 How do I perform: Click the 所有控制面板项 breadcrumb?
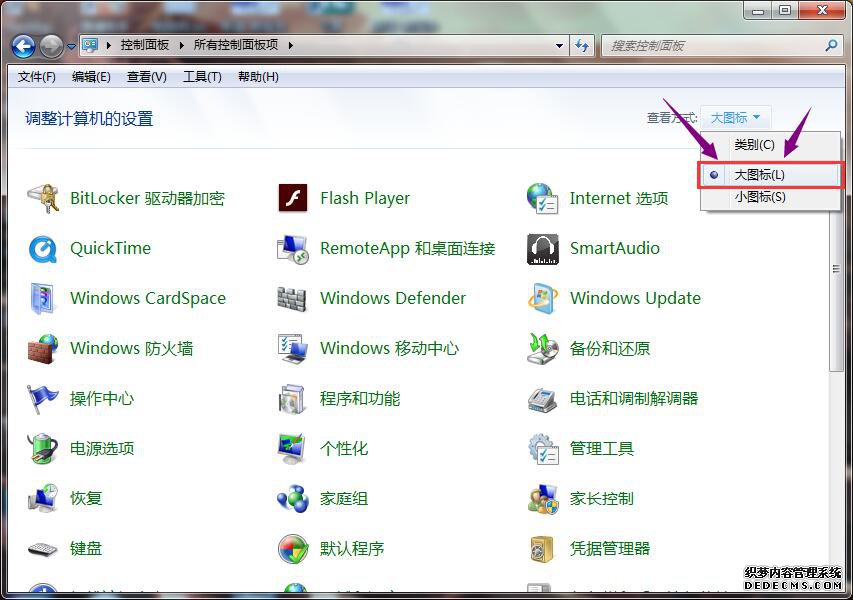(x=236, y=45)
